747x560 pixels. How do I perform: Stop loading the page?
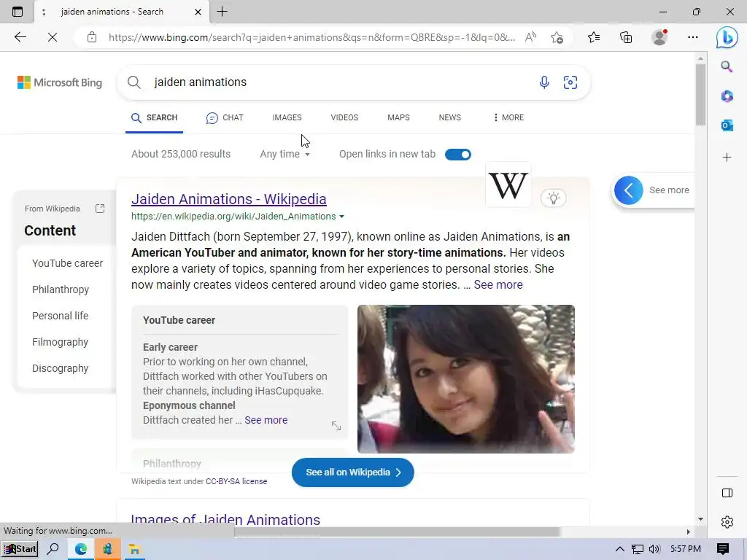tap(53, 37)
